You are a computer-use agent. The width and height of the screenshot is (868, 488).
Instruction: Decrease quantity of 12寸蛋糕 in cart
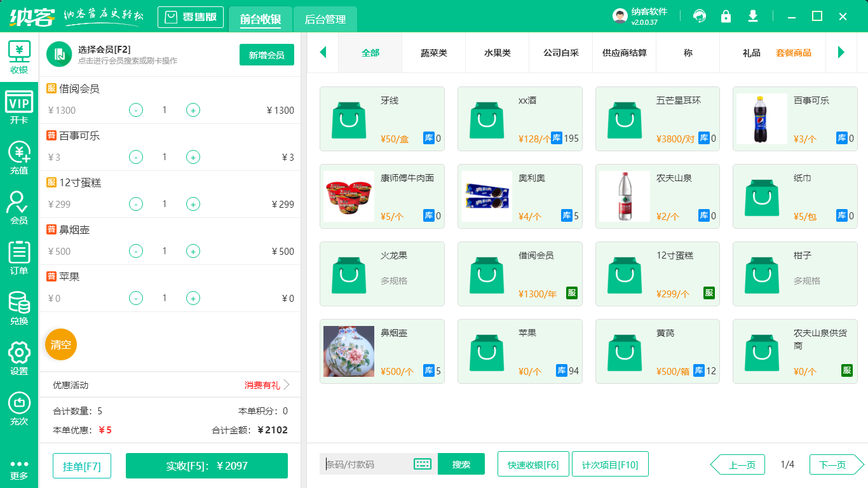pyautogui.click(x=136, y=205)
